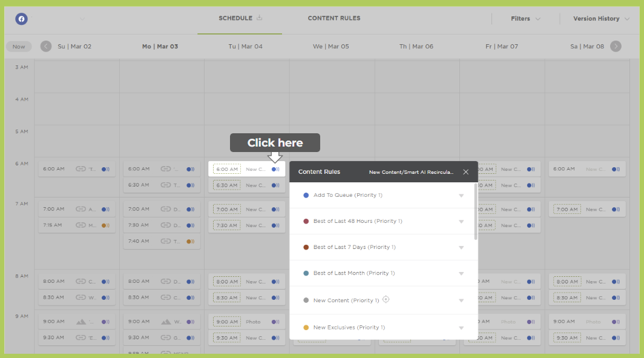
Task: Click the Now button
Action: tap(19, 47)
